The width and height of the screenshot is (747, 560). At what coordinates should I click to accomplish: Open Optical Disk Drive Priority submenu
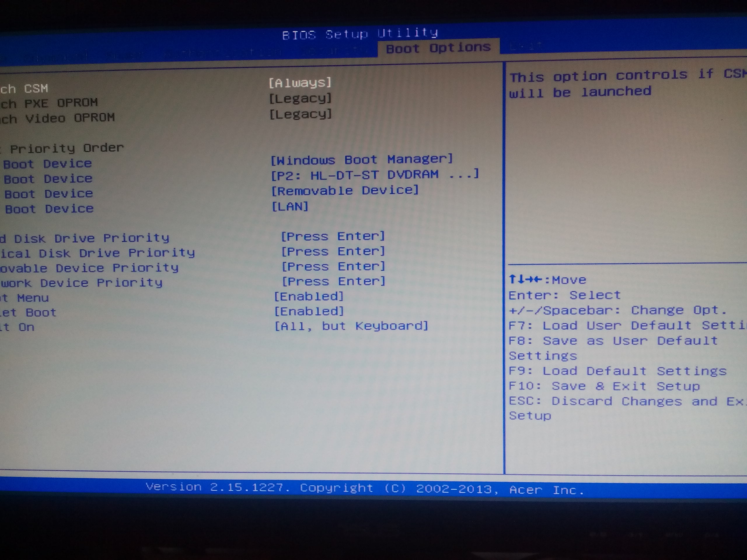click(333, 251)
